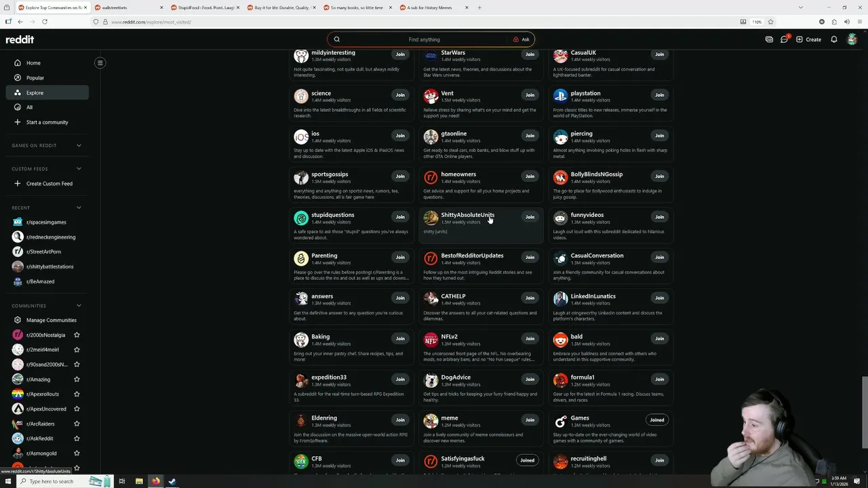Image resolution: width=868 pixels, height=488 pixels.
Task: Favorite r/2000sNostalgia with star
Action: pos(77,335)
